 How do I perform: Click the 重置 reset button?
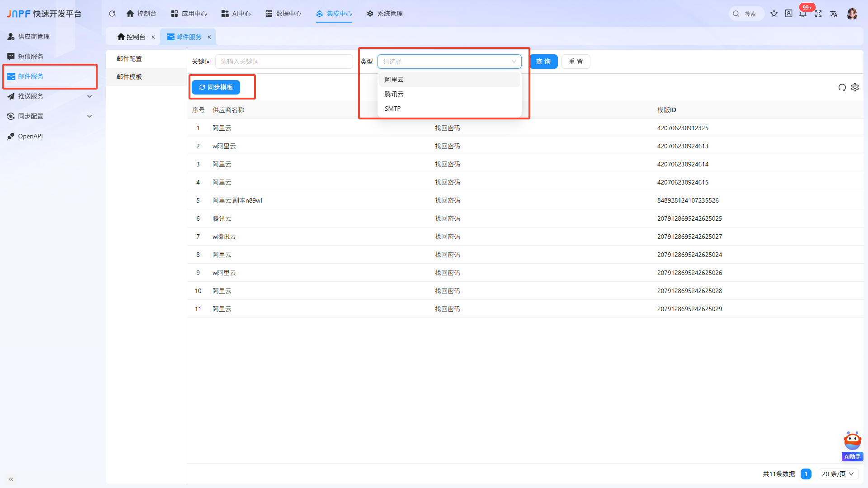576,62
